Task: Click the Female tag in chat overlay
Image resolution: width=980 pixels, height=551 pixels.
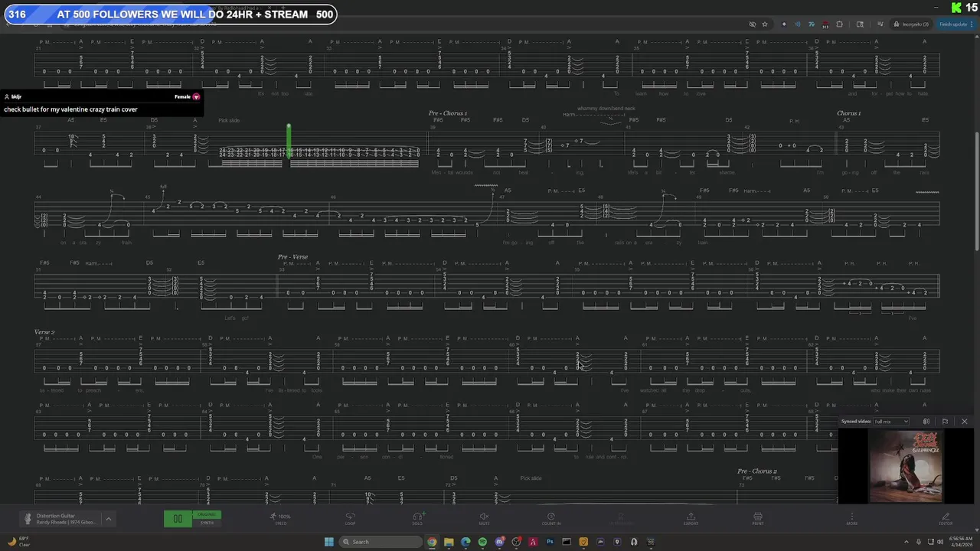Action: click(x=187, y=97)
